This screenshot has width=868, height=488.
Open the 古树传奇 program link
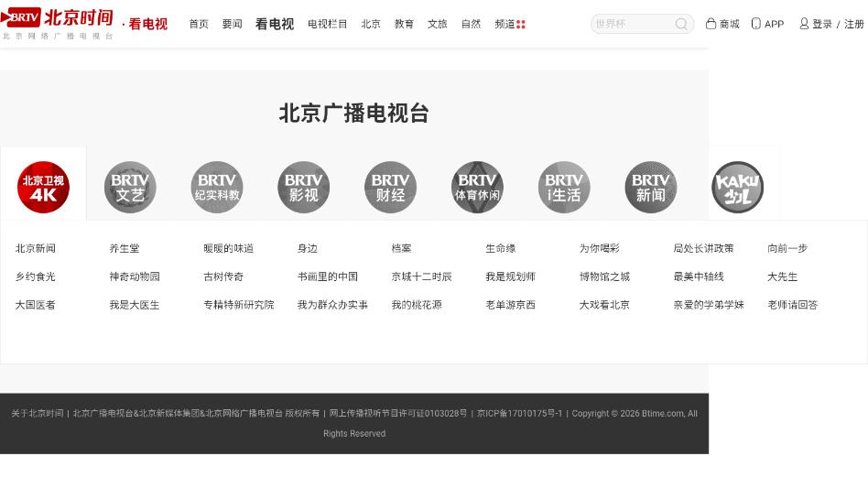pos(223,277)
